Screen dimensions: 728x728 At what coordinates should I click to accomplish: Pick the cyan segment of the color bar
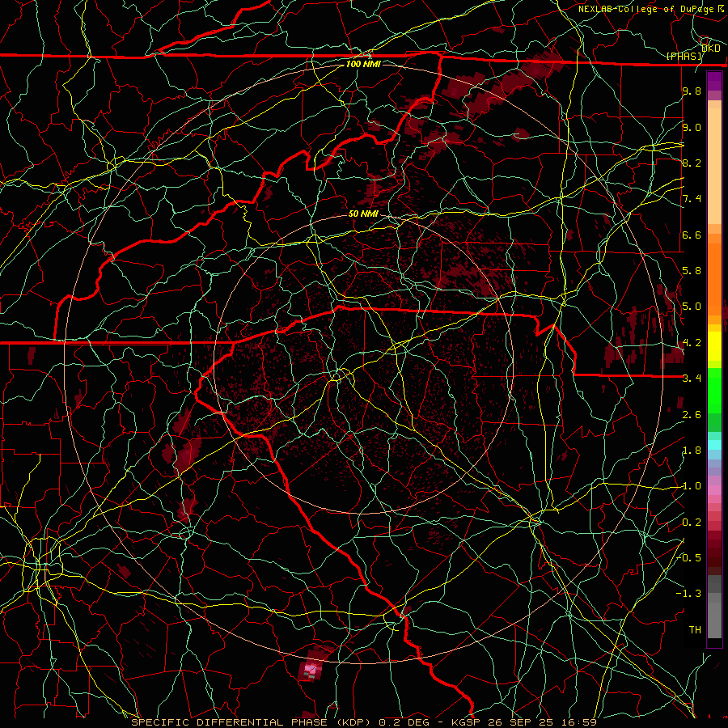pos(714,445)
